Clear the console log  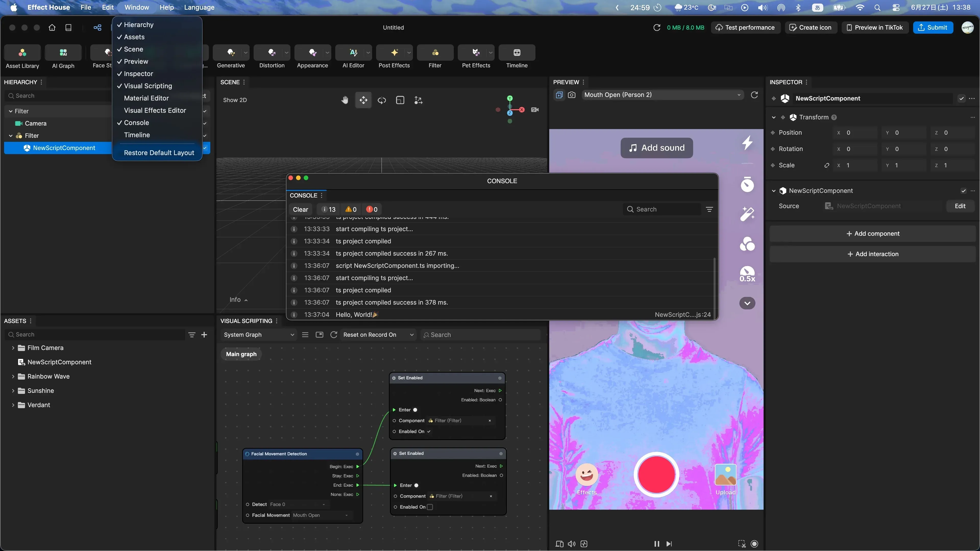[x=300, y=209]
